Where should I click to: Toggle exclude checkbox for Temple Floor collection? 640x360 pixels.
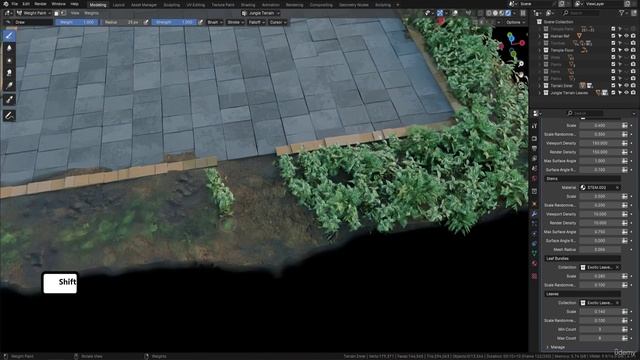click(x=613, y=50)
